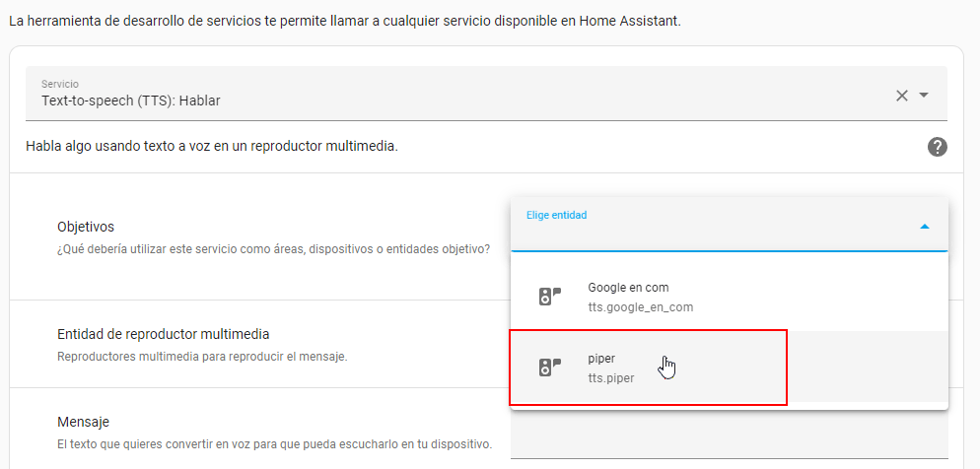This screenshot has height=469, width=980.
Task: Click the tts.google_en_com entity ID text
Action: pyautogui.click(x=640, y=307)
